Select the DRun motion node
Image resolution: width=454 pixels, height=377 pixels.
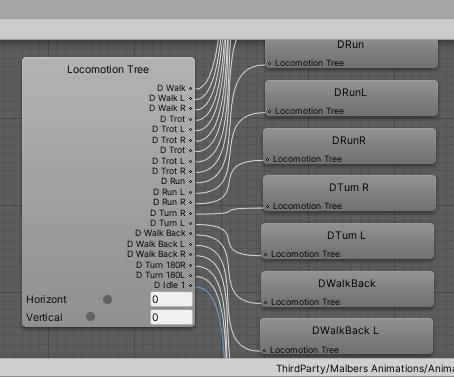pos(351,54)
